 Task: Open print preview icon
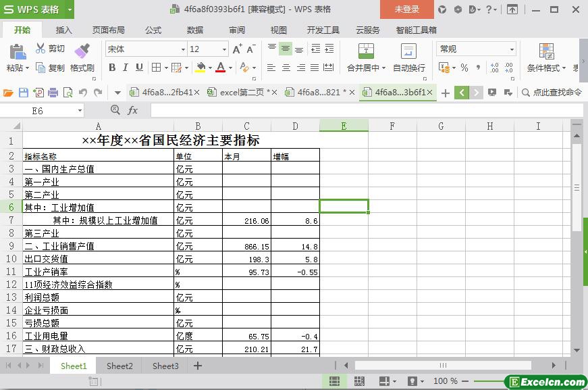68,93
